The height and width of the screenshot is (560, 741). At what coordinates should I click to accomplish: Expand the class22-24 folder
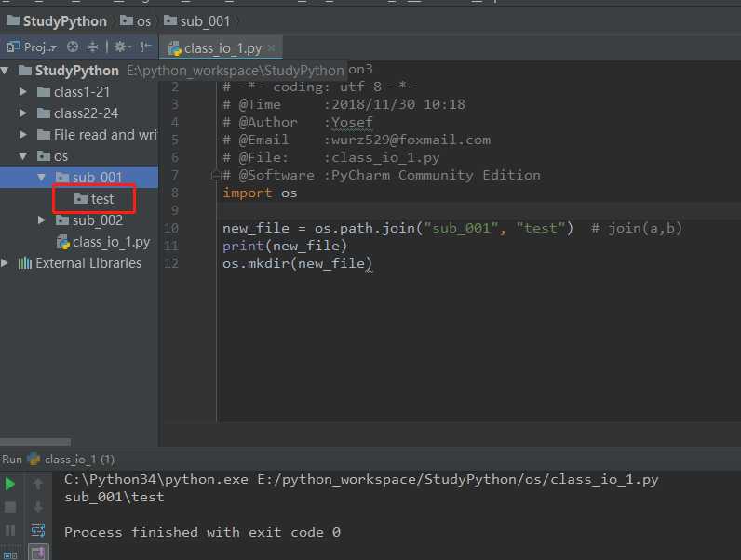22,113
